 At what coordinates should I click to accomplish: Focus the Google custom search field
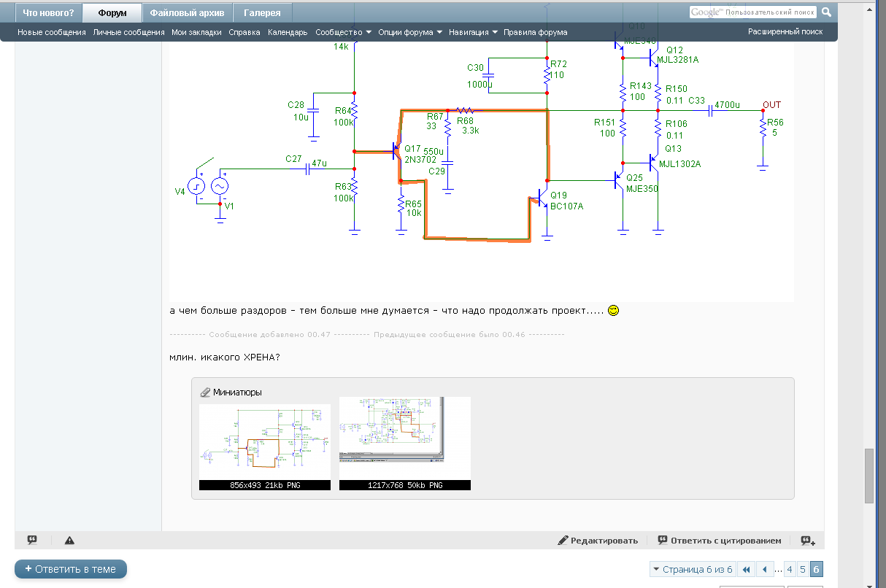click(x=753, y=12)
